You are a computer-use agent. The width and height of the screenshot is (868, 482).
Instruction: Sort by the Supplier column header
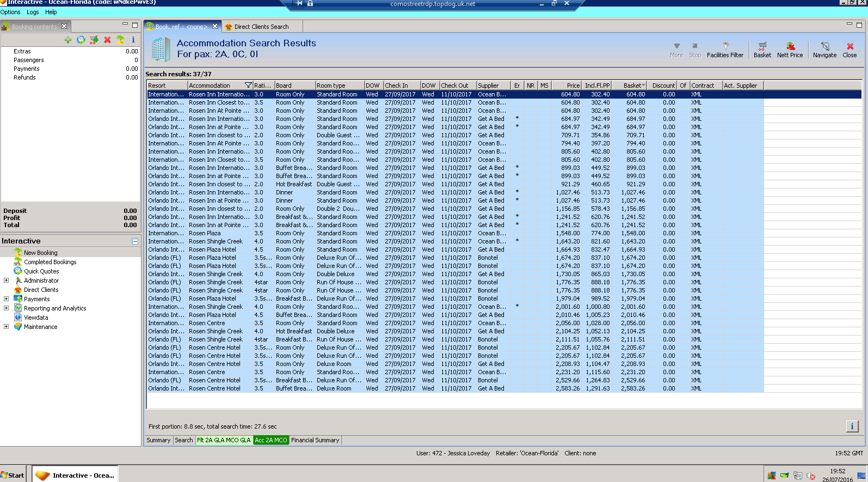[493, 86]
